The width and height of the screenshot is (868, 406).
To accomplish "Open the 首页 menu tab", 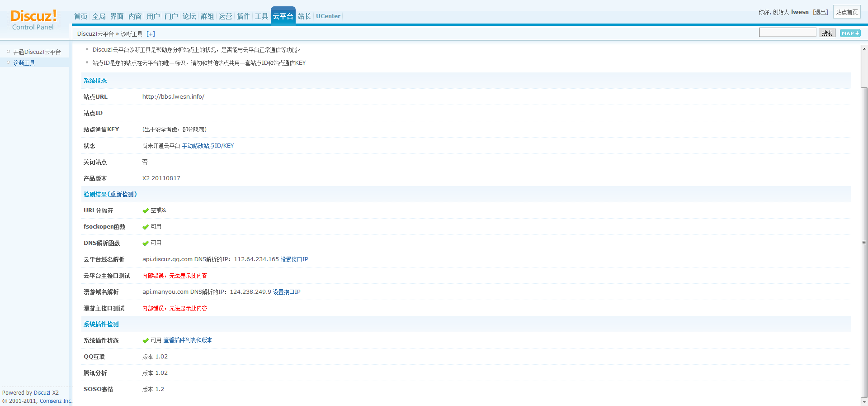I will 81,16.
